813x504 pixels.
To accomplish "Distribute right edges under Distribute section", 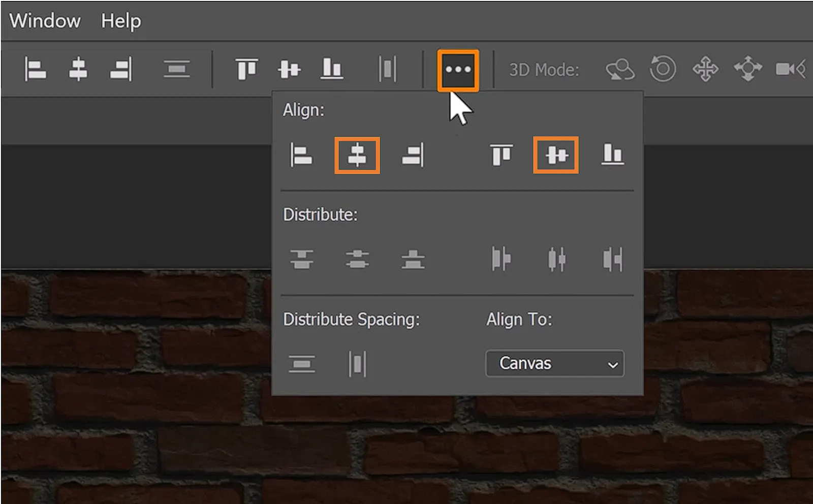I will point(612,259).
